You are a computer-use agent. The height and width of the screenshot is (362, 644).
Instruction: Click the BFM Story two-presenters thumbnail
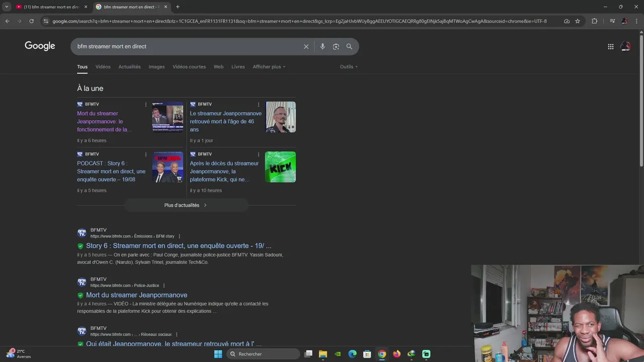click(168, 167)
